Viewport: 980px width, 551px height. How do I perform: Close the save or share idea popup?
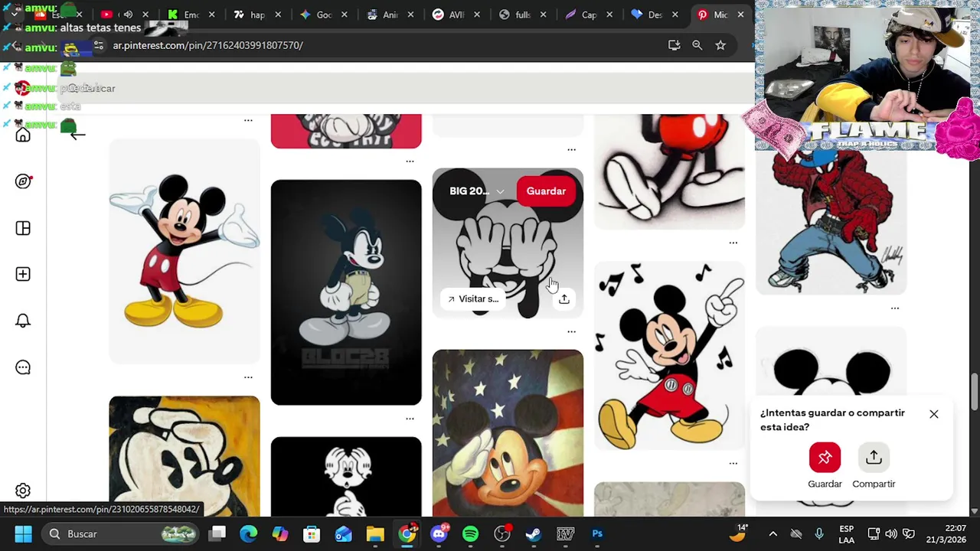(x=934, y=414)
